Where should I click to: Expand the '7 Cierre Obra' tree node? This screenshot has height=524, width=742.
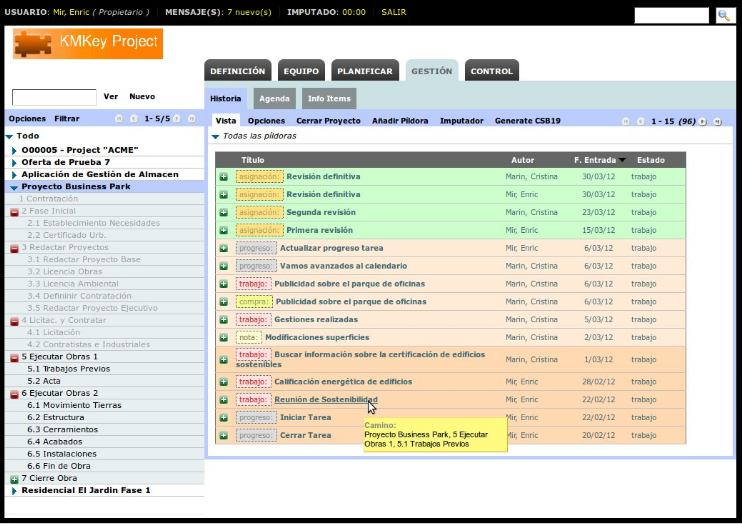[14, 479]
